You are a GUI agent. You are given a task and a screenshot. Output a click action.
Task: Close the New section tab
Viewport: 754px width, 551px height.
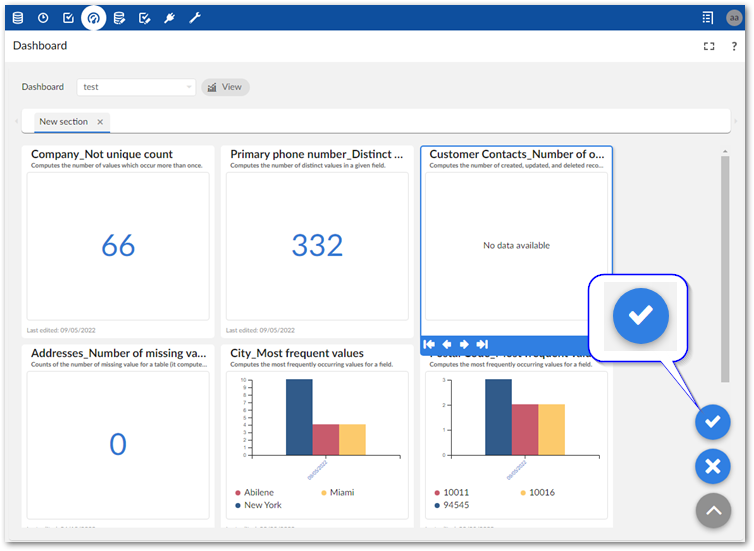(100, 122)
